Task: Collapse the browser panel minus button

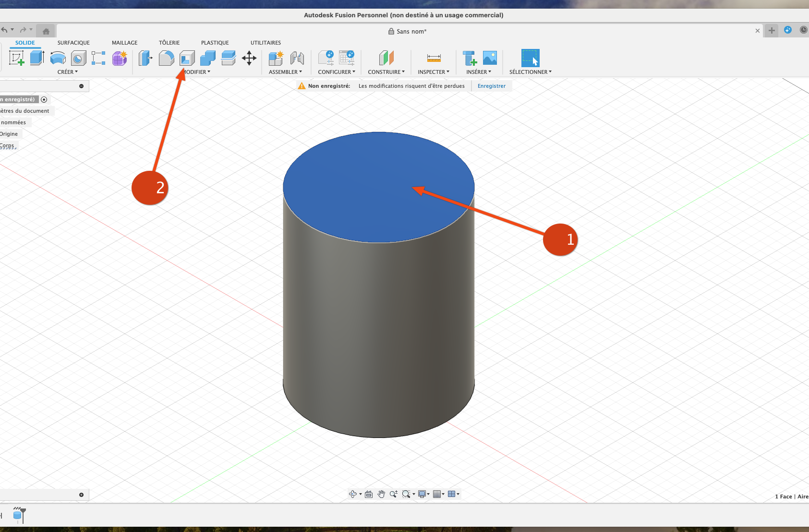Action: coord(82,86)
